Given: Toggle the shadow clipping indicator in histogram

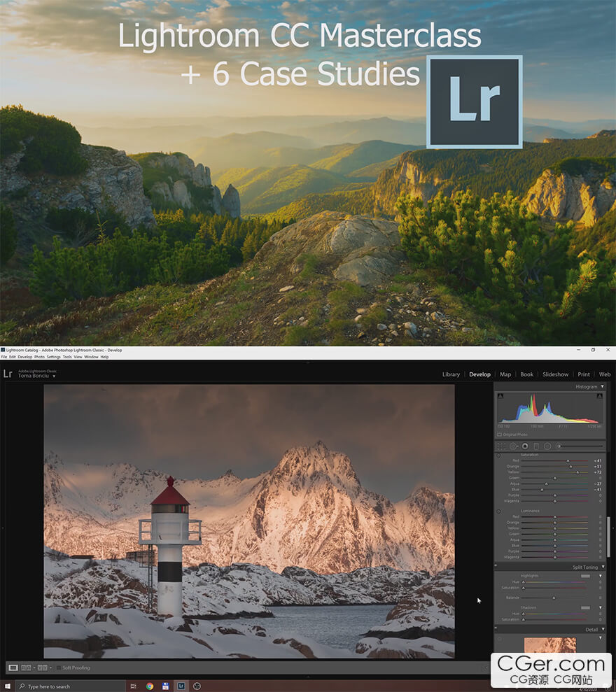Looking at the screenshot, I should point(500,396).
